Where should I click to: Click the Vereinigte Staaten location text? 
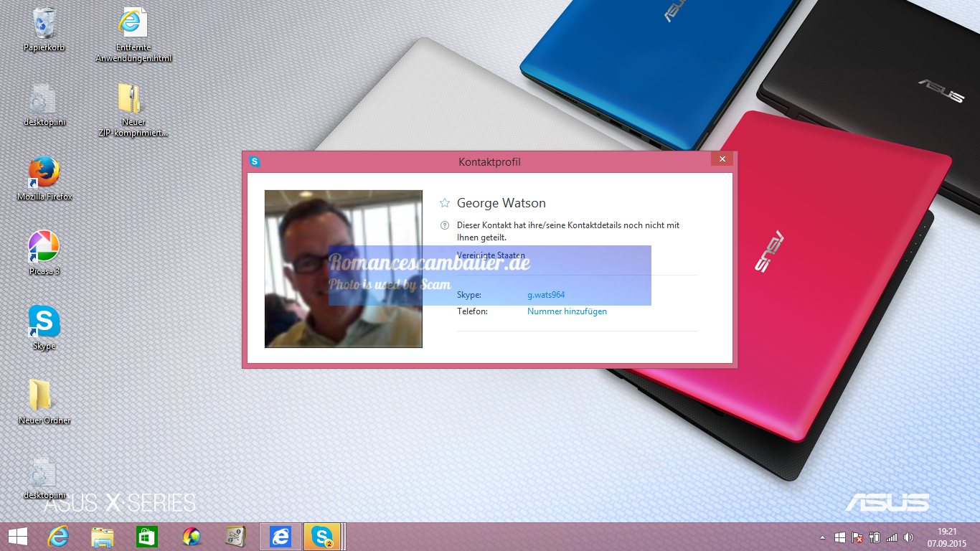pyautogui.click(x=491, y=255)
